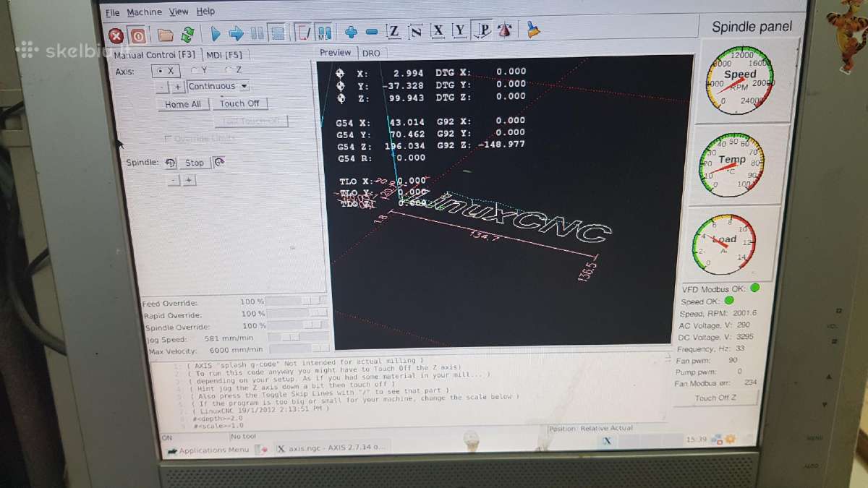868x488 pixels.
Task: Select the X axis radio button
Action: coord(165,71)
